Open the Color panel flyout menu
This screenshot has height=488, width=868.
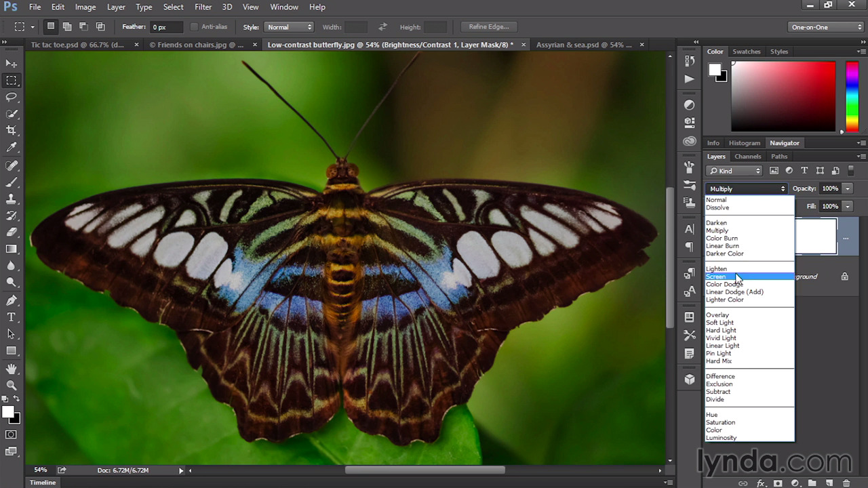point(861,52)
